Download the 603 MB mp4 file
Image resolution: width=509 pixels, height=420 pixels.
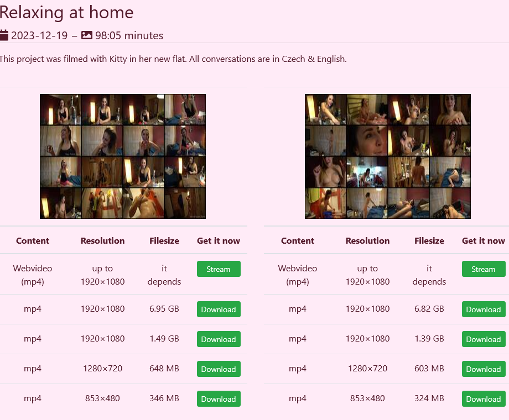tap(484, 369)
